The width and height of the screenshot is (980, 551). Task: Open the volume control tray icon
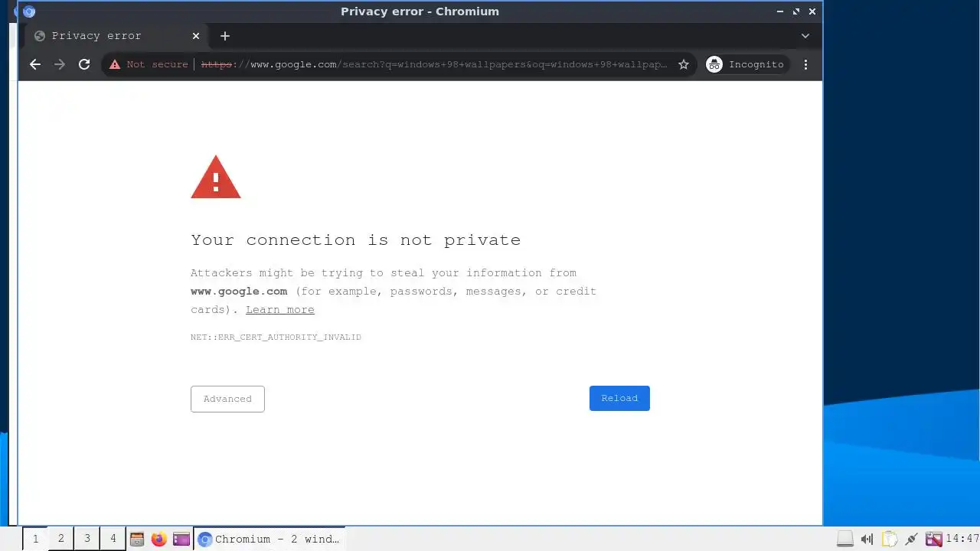coord(867,540)
